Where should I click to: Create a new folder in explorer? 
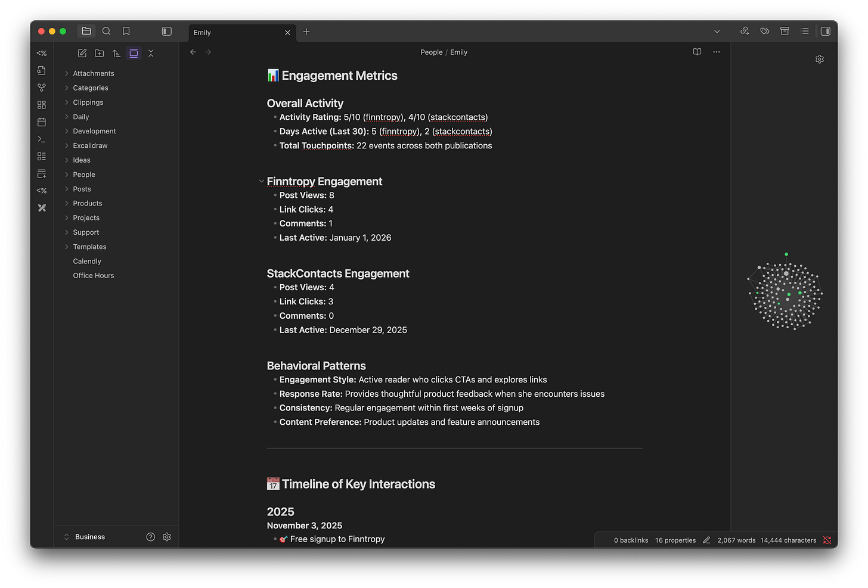click(x=100, y=53)
